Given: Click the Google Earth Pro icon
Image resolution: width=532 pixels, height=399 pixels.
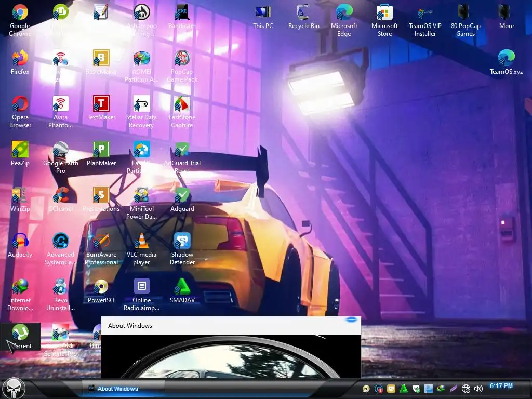Looking at the screenshot, I should pos(60,150).
